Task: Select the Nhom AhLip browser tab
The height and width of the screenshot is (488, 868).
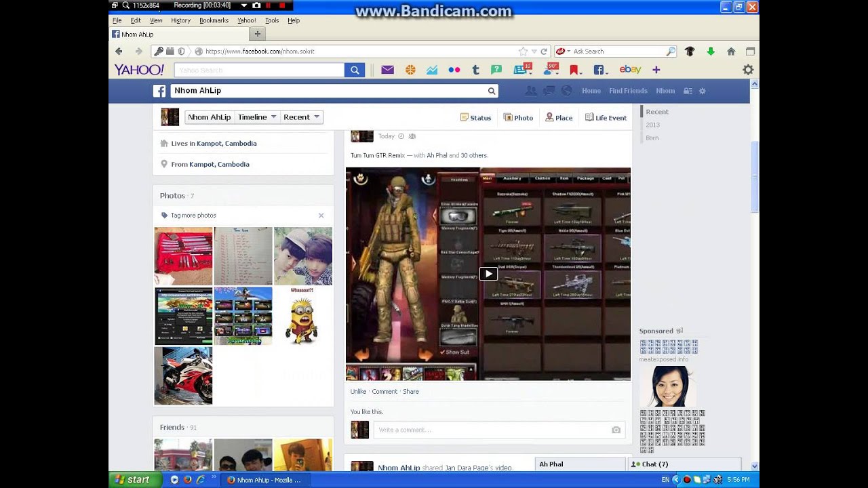Action: click(x=179, y=35)
